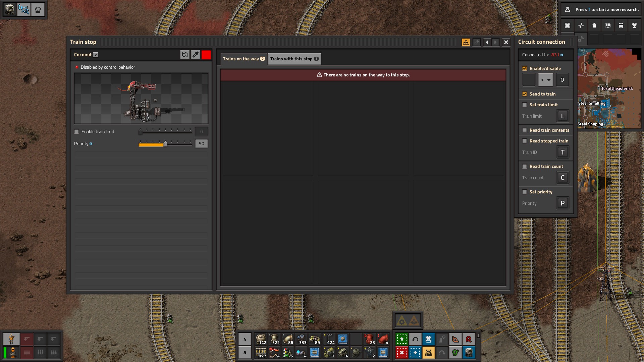This screenshot has width=644, height=362.
Task: Open the trains overview icon
Action: 621,25
